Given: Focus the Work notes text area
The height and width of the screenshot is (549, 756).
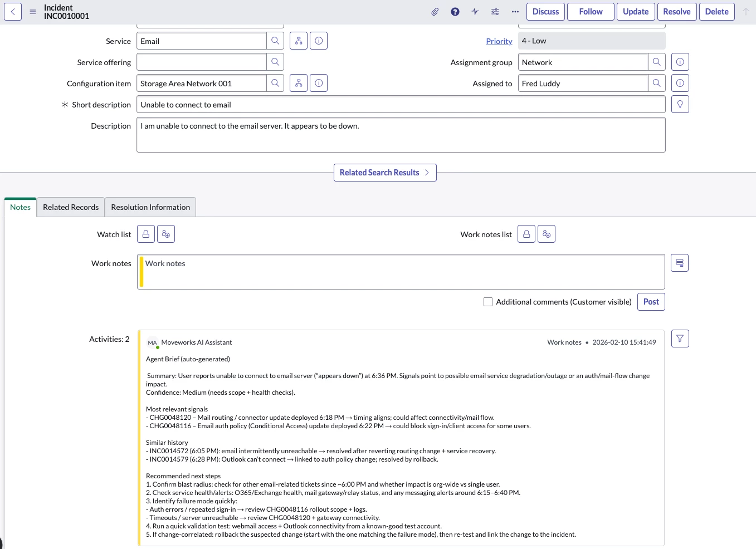Looking at the screenshot, I should click(x=401, y=272).
